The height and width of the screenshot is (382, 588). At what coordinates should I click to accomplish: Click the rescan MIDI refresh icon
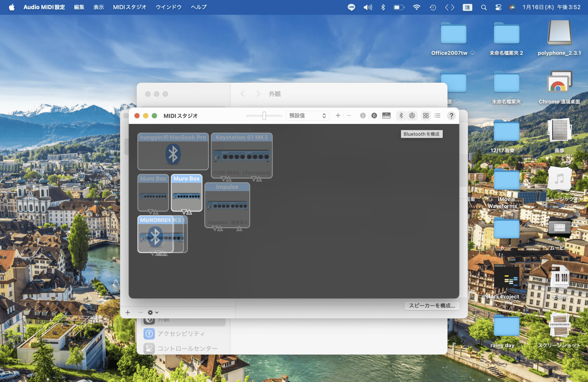[x=374, y=115]
